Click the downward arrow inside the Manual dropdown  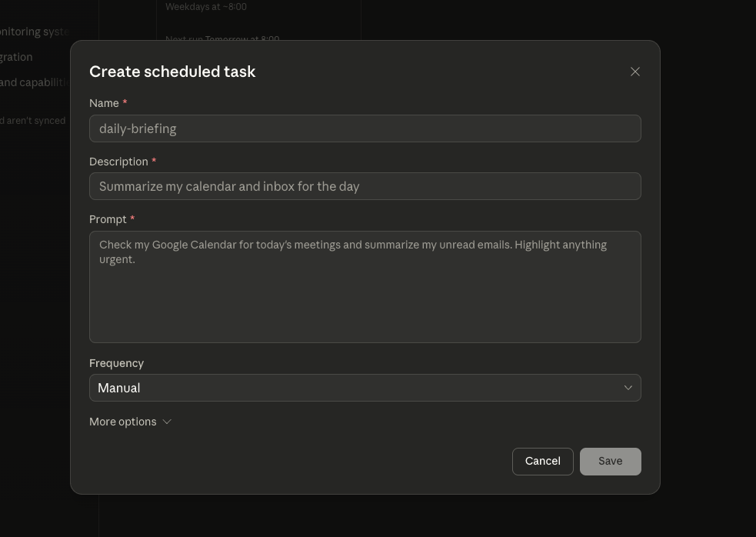[628, 387]
